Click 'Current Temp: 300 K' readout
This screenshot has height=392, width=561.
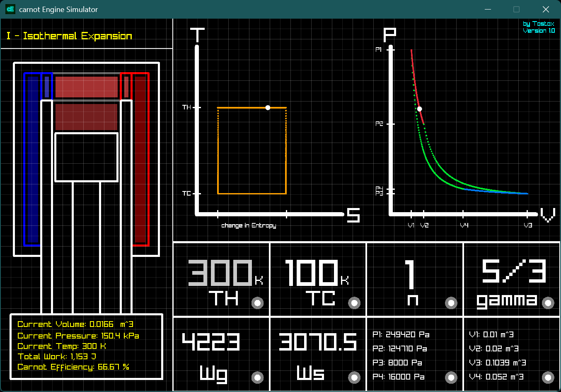click(x=62, y=346)
